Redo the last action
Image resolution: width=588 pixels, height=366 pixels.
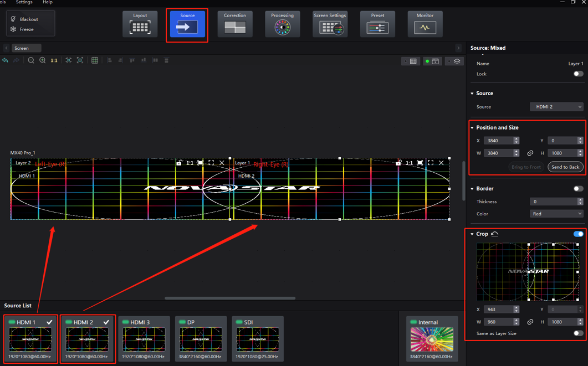(17, 60)
